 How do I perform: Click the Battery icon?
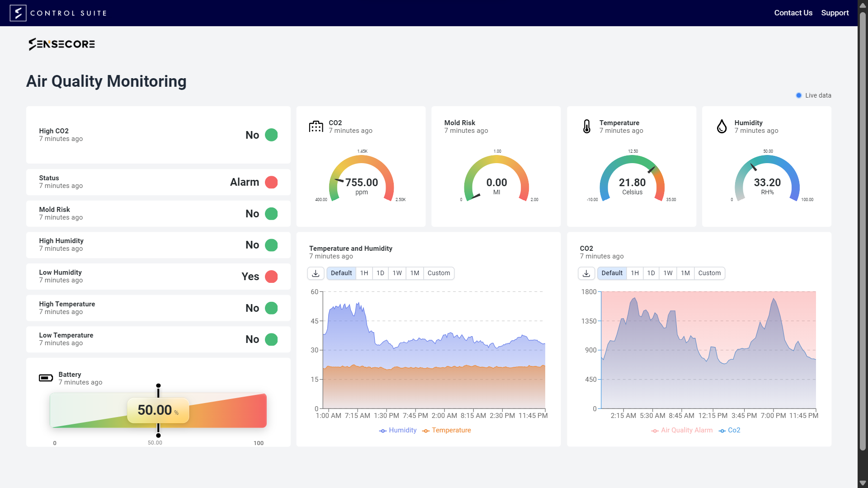point(46,378)
